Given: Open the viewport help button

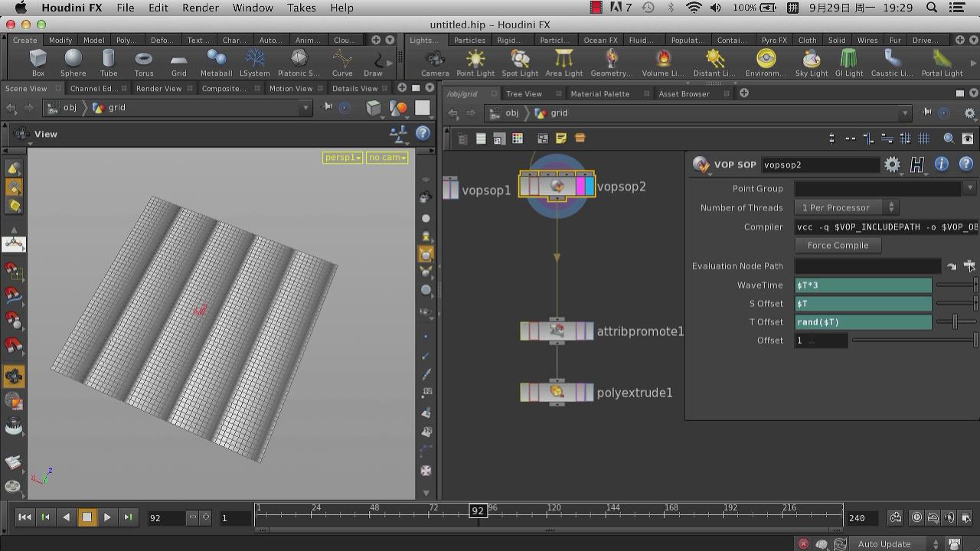Looking at the screenshot, I should pos(423,133).
